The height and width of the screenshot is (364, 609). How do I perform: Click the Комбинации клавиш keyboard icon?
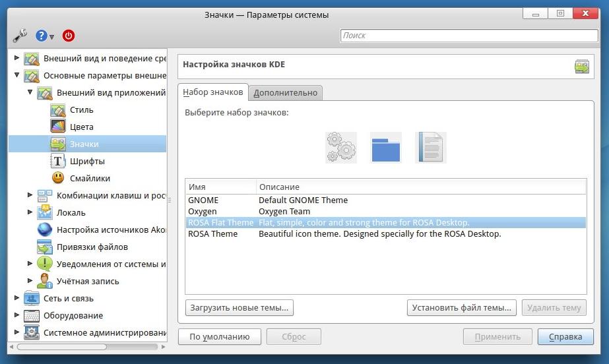click(x=45, y=195)
